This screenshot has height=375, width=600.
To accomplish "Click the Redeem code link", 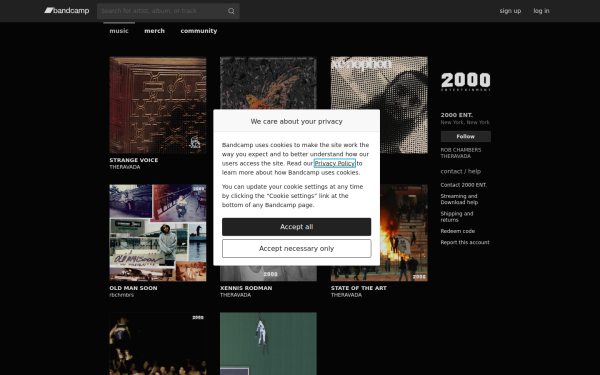I will point(458,231).
